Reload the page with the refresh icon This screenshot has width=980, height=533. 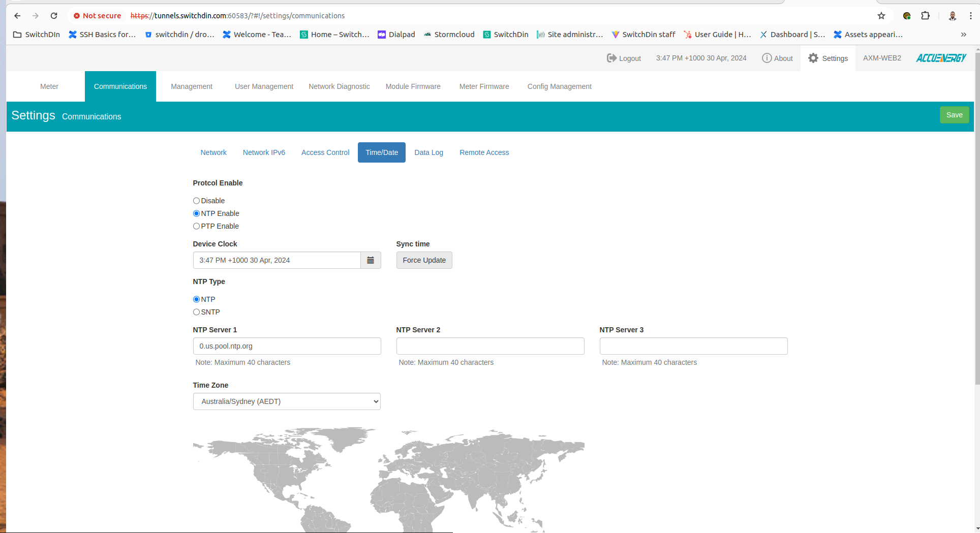click(x=54, y=16)
